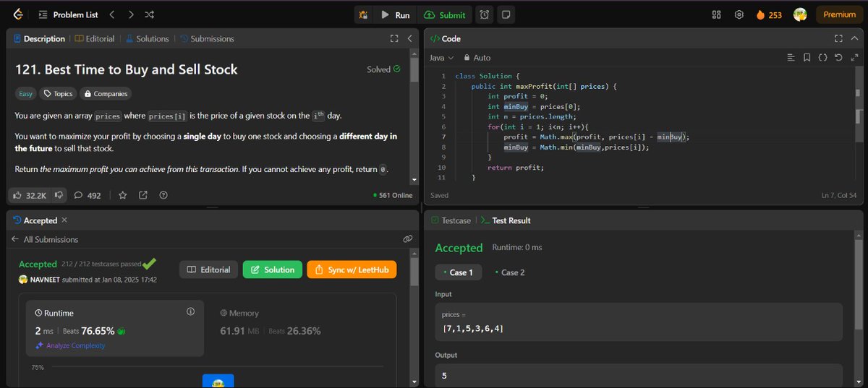868x388 pixels.
Task: Star the problem as favorite
Action: pyautogui.click(x=123, y=195)
